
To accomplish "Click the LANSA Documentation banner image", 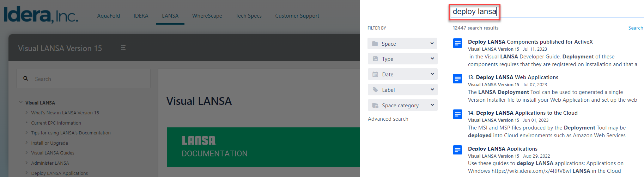I will 263,147.
